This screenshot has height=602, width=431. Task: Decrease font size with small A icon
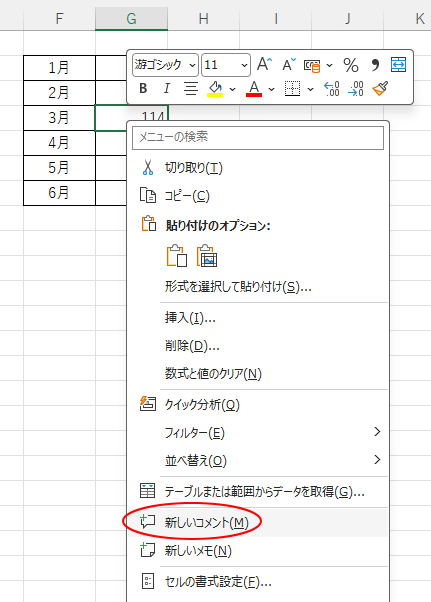289,64
